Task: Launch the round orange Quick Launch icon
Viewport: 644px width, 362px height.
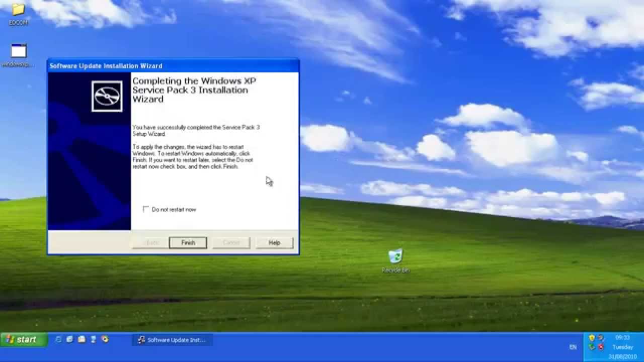Action: pyautogui.click(x=105, y=339)
